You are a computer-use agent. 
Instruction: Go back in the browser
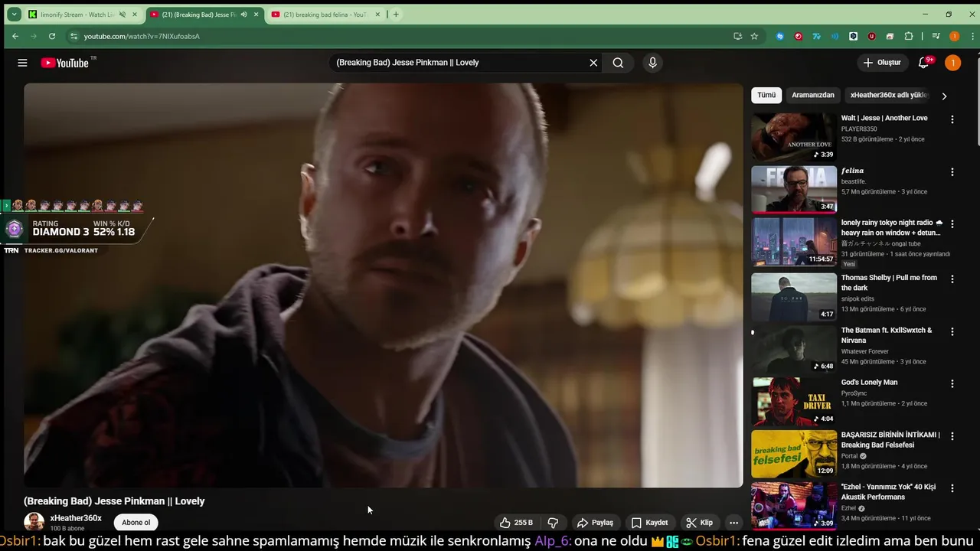15,36
